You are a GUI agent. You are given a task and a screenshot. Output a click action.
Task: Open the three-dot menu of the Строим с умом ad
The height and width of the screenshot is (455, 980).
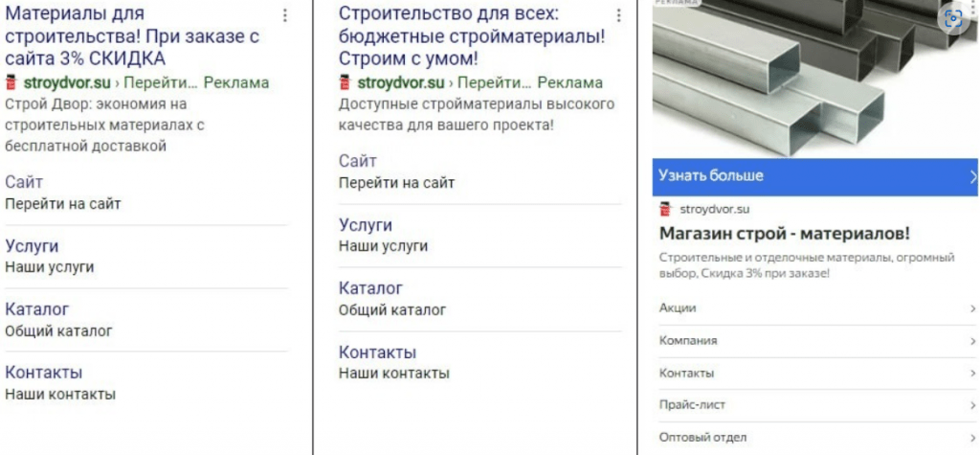click(x=619, y=15)
